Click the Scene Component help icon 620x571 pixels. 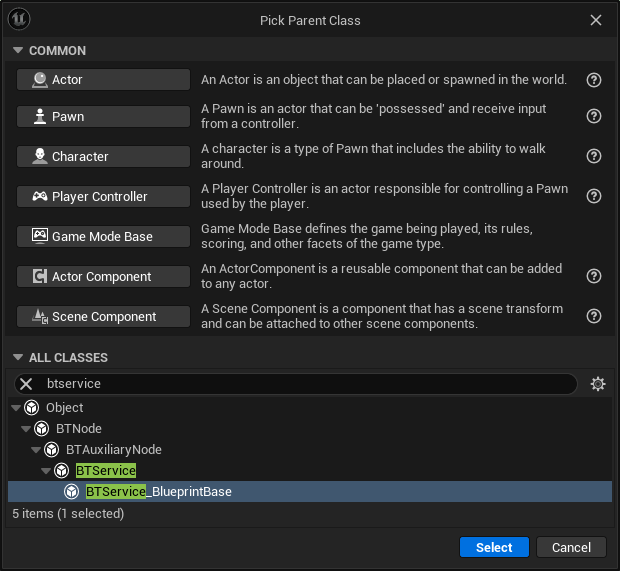594,316
